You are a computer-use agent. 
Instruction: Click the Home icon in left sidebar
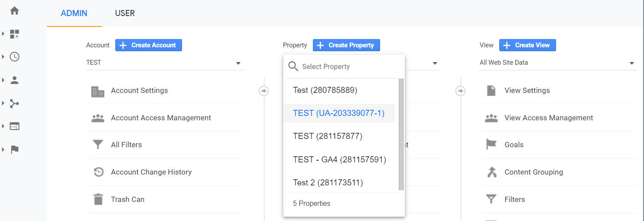point(15,11)
